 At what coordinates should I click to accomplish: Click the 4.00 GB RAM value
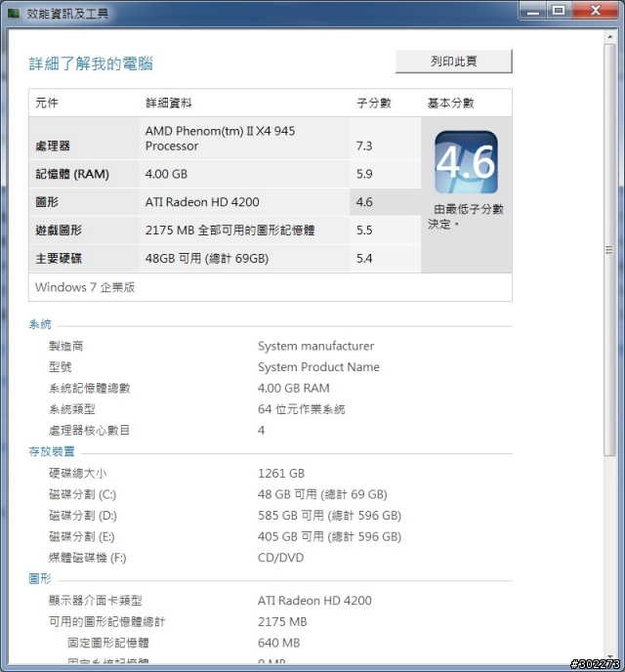tap(293, 389)
